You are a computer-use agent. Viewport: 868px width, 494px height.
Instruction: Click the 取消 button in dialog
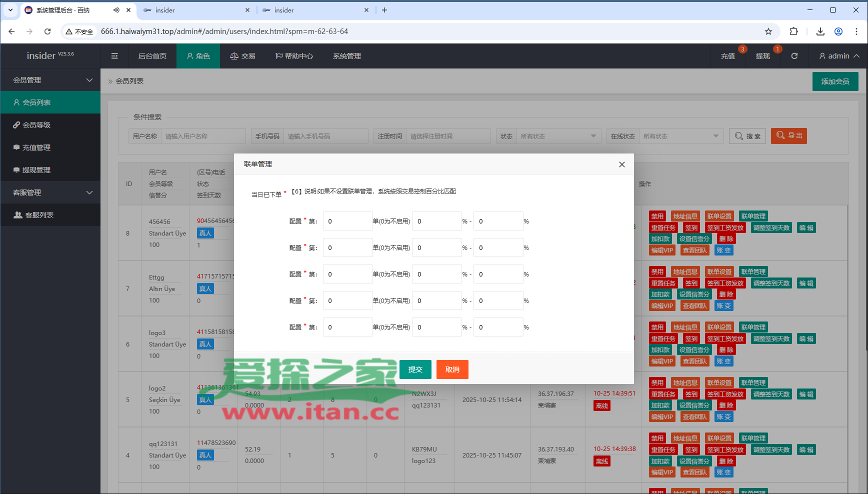coord(452,369)
